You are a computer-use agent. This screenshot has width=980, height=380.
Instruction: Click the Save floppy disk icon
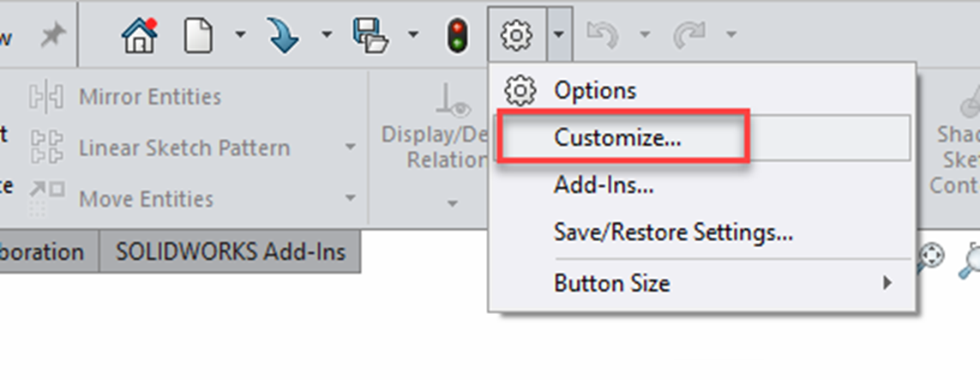[370, 35]
